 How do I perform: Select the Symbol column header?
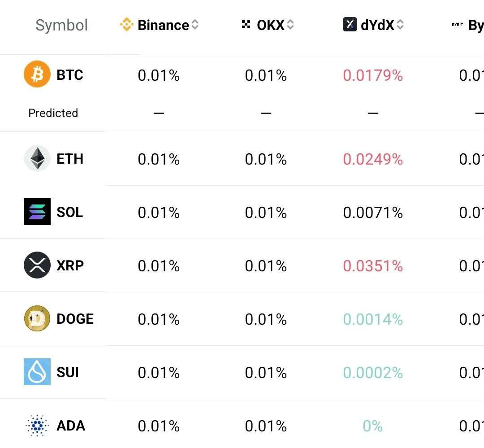click(x=61, y=25)
